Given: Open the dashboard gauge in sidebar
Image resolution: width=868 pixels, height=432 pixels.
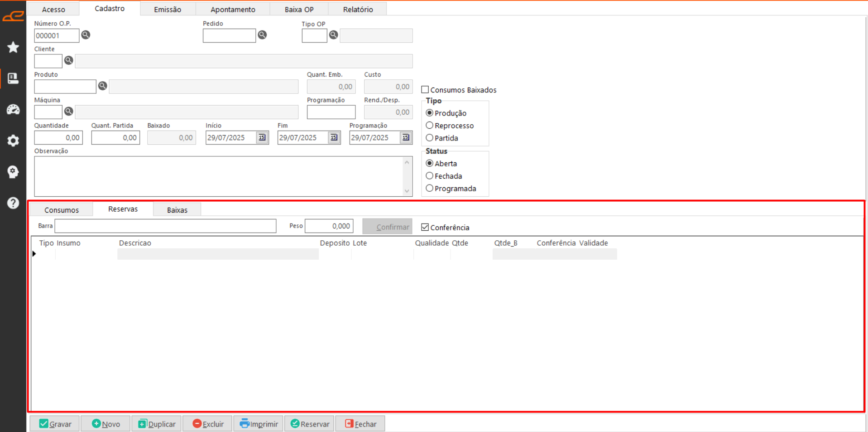Looking at the screenshot, I should click(x=13, y=109).
